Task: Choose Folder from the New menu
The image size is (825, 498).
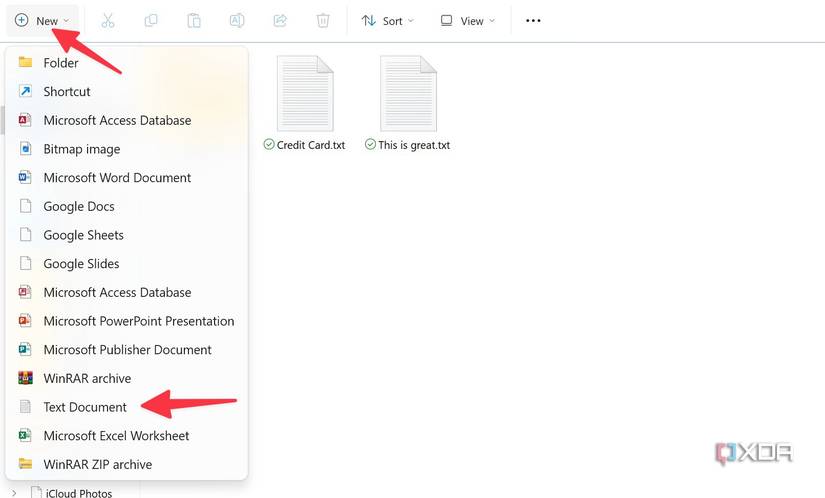Action: pos(127,63)
